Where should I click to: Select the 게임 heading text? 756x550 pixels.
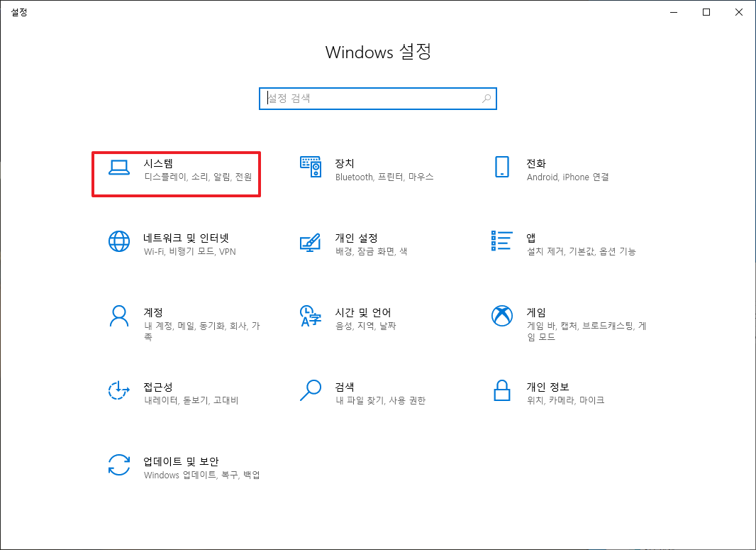536,312
